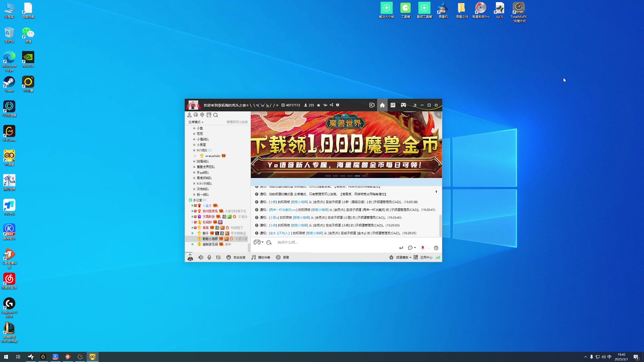The height and width of the screenshot is (362, 644).
Task: Click the plus button on banner corner
Action: click(x=438, y=115)
